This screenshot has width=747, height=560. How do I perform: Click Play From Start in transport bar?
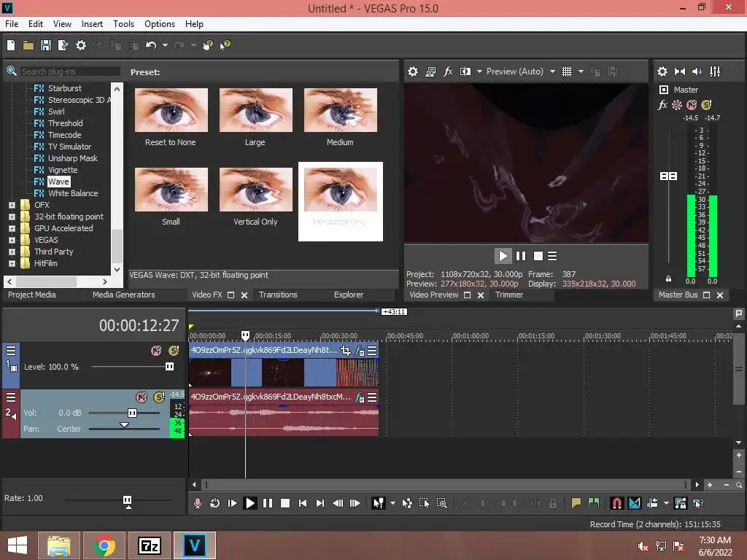pyautogui.click(x=232, y=503)
